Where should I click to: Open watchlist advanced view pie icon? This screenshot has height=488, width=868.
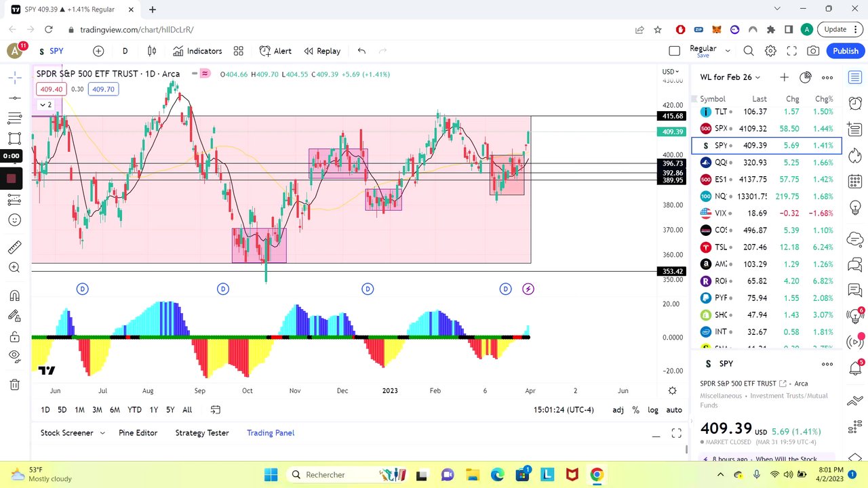point(806,77)
